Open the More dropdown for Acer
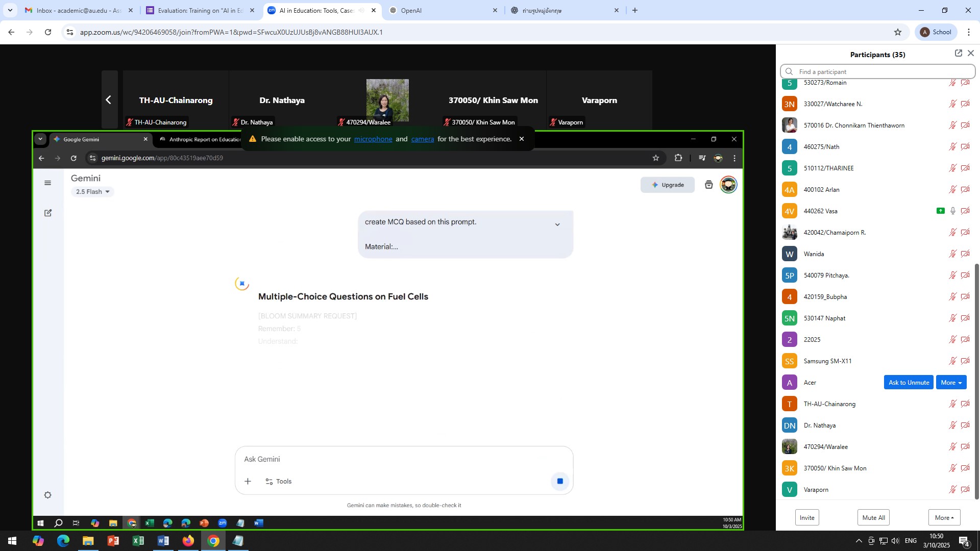Image resolution: width=980 pixels, height=551 pixels. click(x=951, y=383)
